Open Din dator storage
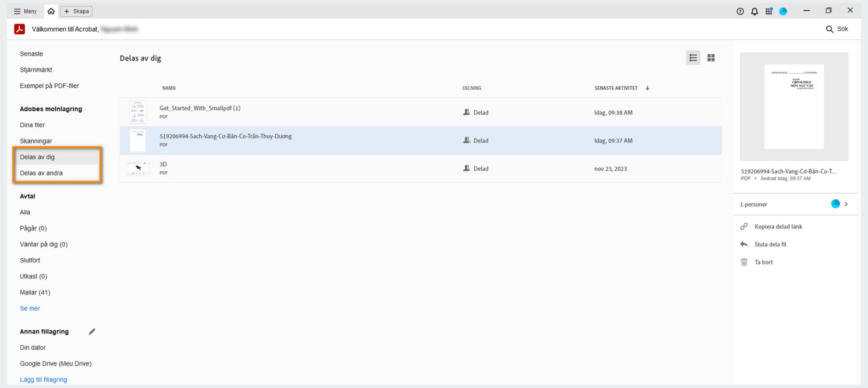Image resolution: width=868 pixels, height=388 pixels. [33, 348]
